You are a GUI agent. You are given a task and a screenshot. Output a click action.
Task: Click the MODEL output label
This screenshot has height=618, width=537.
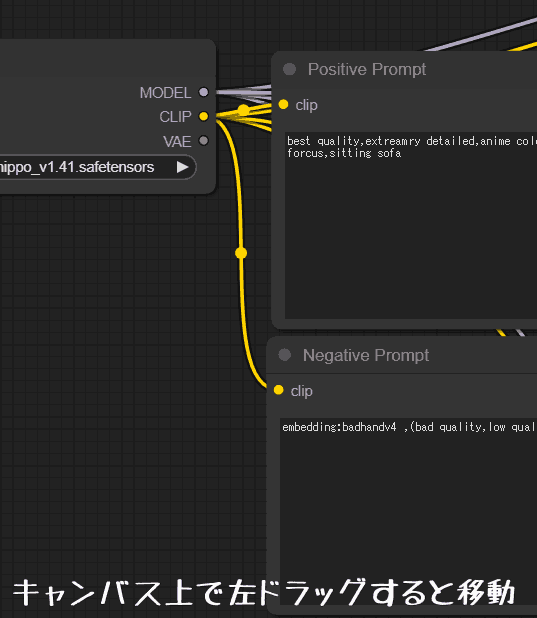pyautogui.click(x=166, y=93)
